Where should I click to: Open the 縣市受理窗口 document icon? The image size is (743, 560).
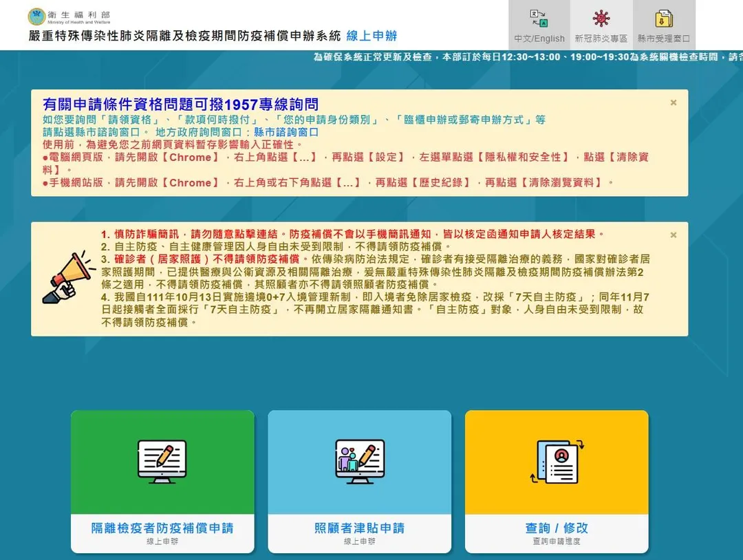click(663, 19)
